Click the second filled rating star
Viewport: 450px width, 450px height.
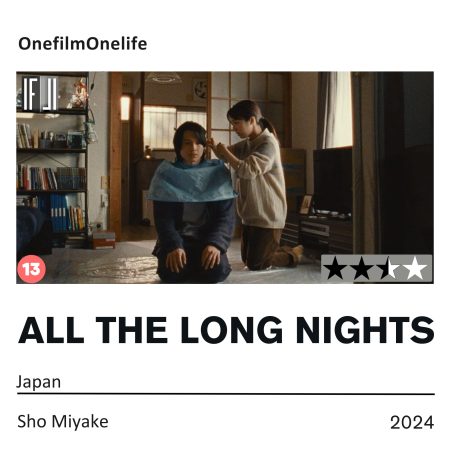362,268
